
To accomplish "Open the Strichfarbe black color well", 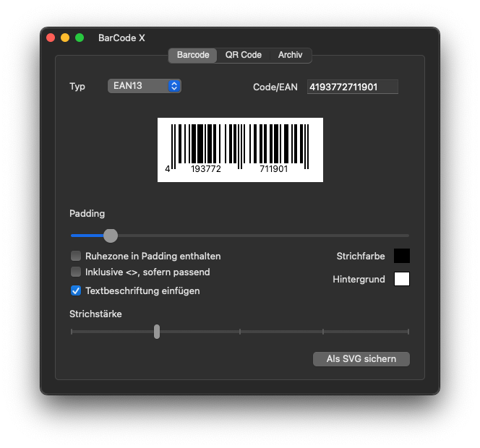I will 402,256.
